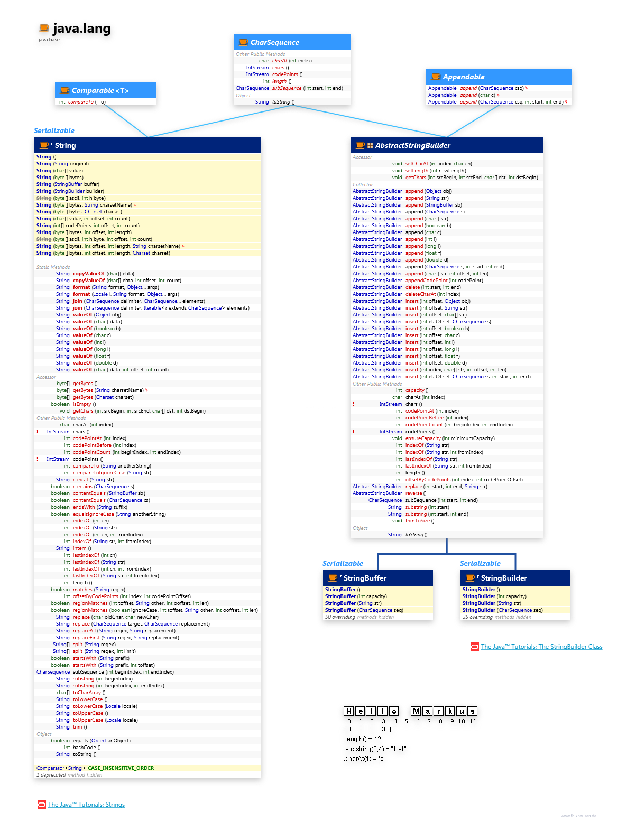
Task: Click replaceAll method in String
Action: pyautogui.click(x=124, y=631)
